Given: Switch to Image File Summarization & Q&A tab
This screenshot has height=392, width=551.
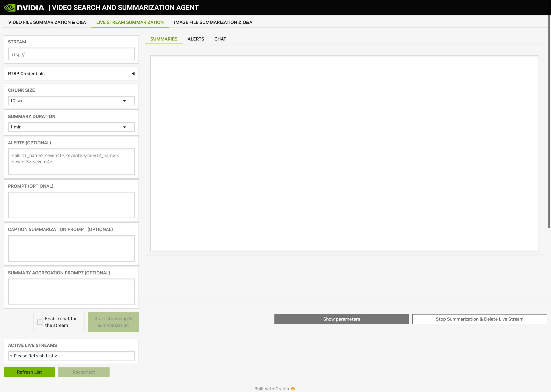Looking at the screenshot, I should tap(213, 22).
